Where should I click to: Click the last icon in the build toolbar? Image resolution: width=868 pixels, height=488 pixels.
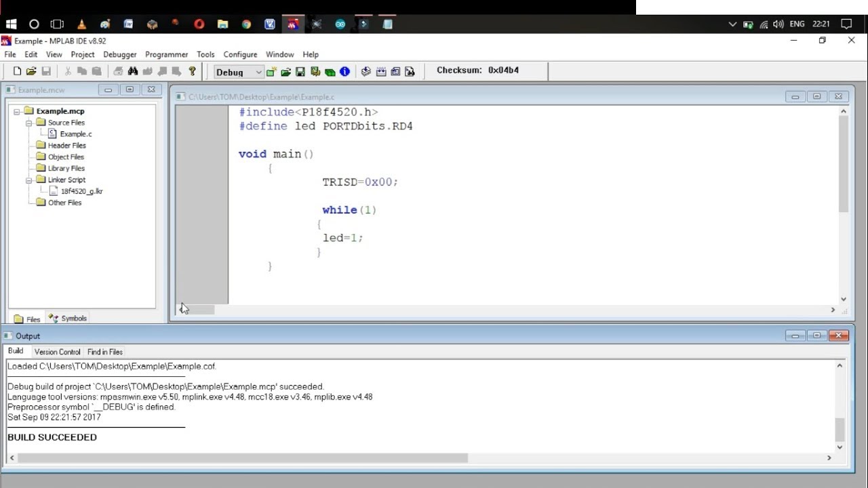pos(410,71)
